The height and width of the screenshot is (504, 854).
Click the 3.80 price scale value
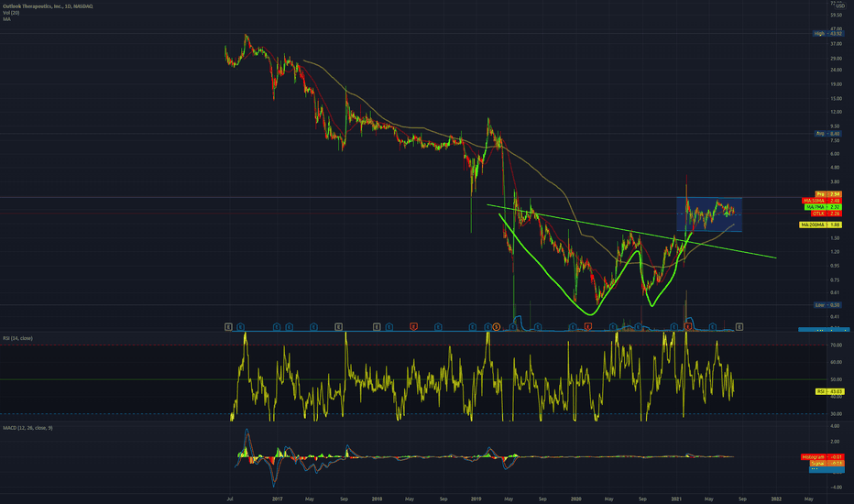(835, 181)
